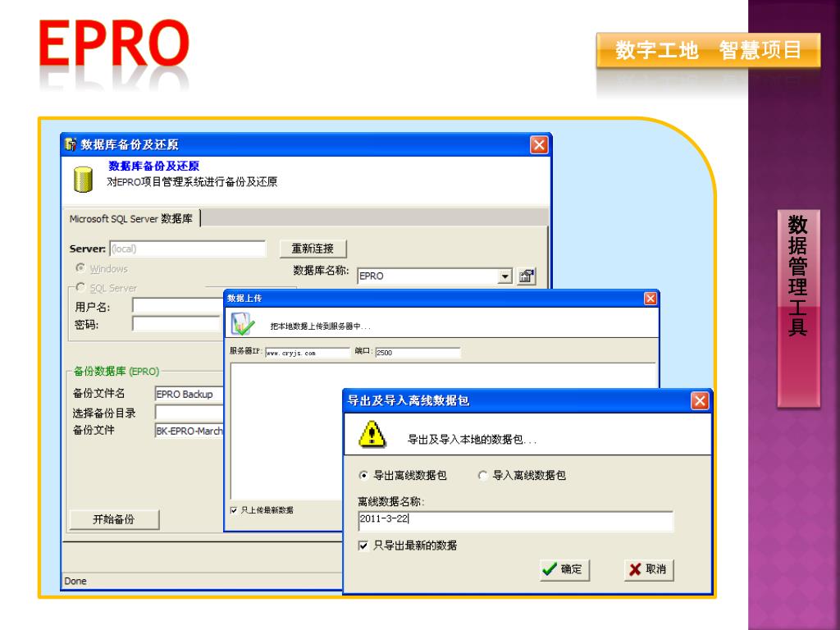Viewport: 840px width, 630px height.
Task: Close the 数据上传 window
Action: (651, 299)
